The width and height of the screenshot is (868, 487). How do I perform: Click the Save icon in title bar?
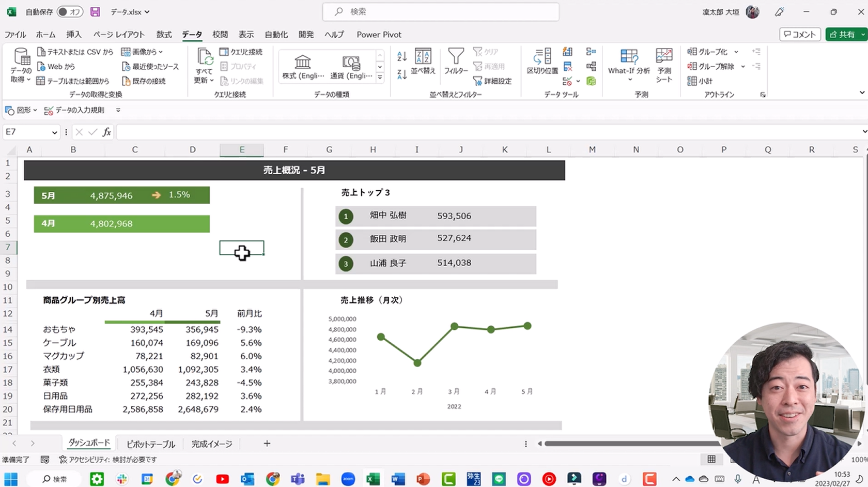95,11
